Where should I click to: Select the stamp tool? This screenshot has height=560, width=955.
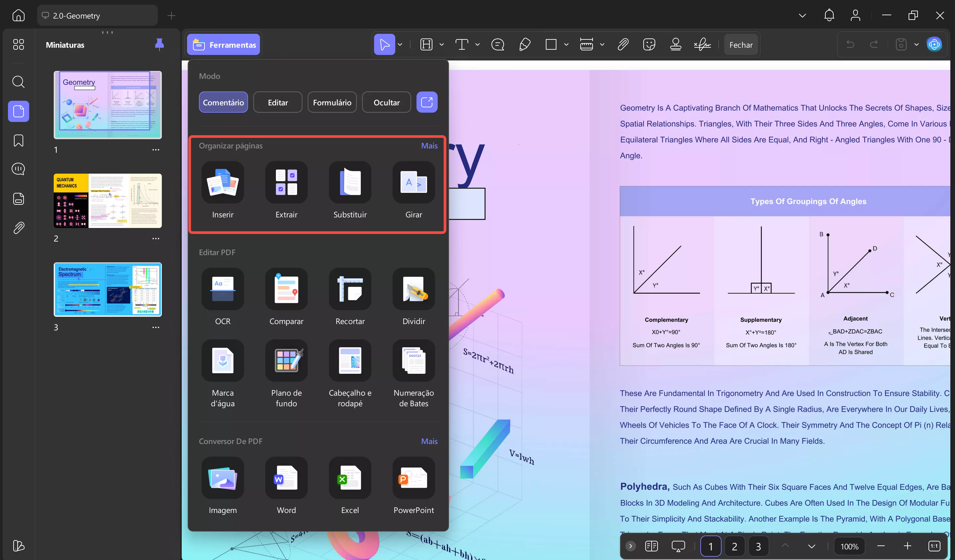676,44
